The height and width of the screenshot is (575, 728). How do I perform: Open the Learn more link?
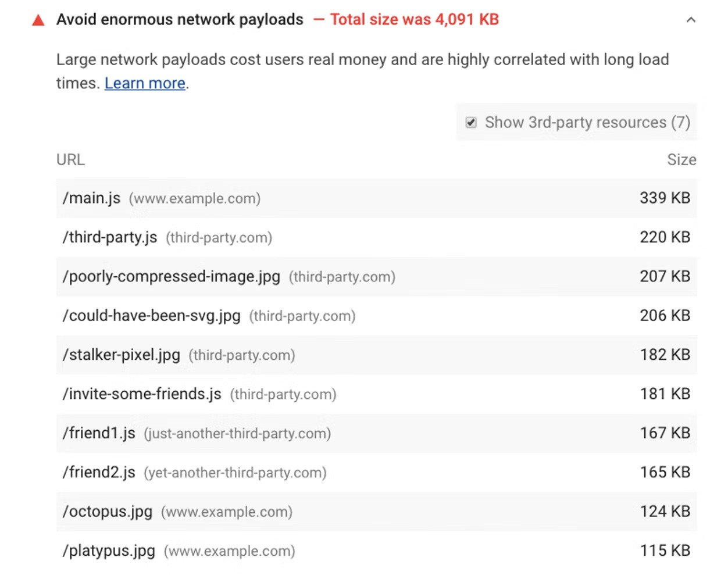tap(144, 83)
